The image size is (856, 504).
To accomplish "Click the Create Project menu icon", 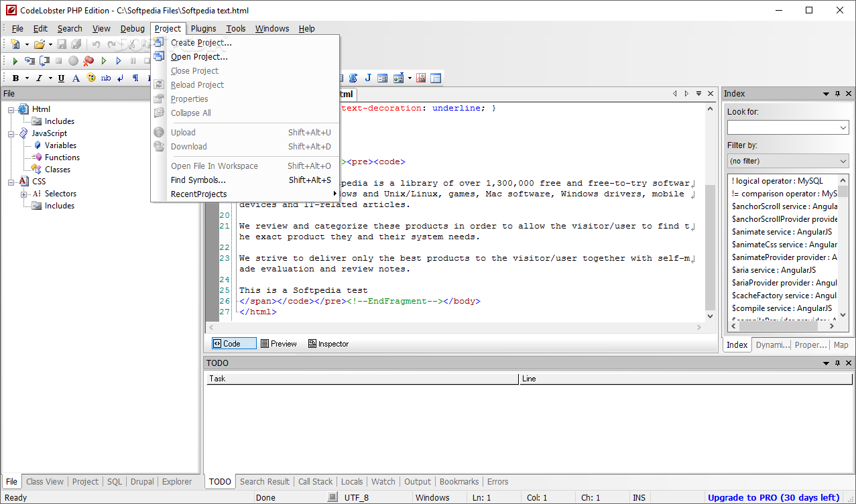I will tap(159, 43).
